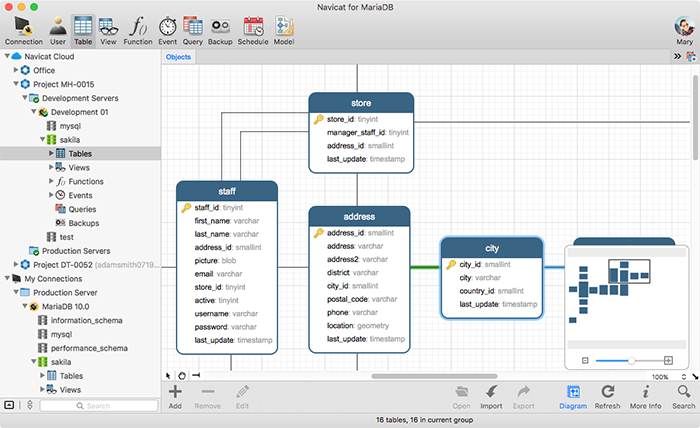Collapse Project MH-0015 node

(x=16, y=84)
